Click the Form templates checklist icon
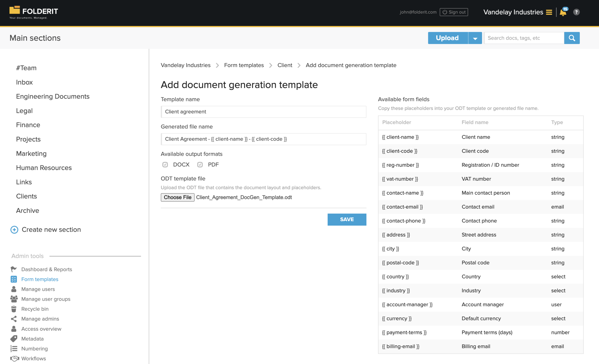Screen dimensions: 599x364 14,279
